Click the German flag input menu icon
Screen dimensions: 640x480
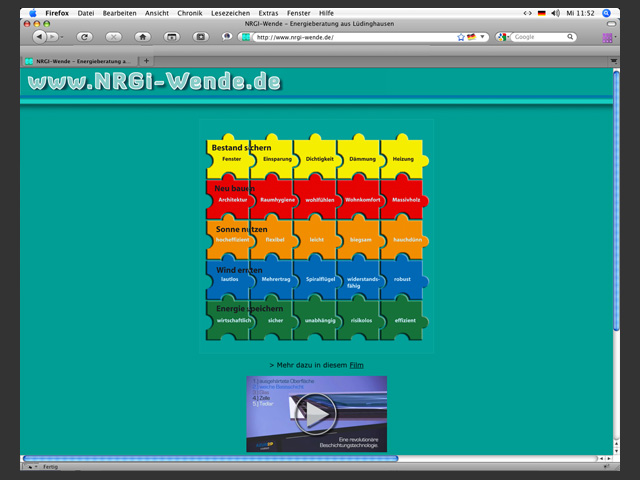click(x=542, y=13)
